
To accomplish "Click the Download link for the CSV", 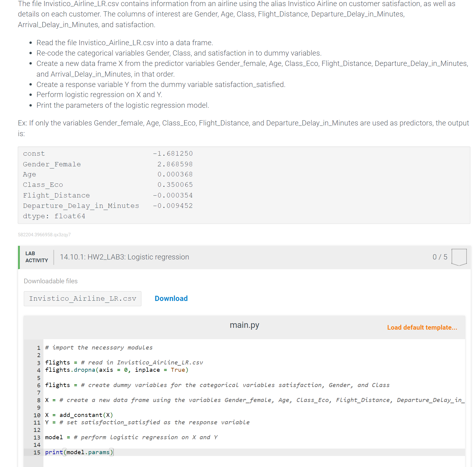I will [x=171, y=299].
